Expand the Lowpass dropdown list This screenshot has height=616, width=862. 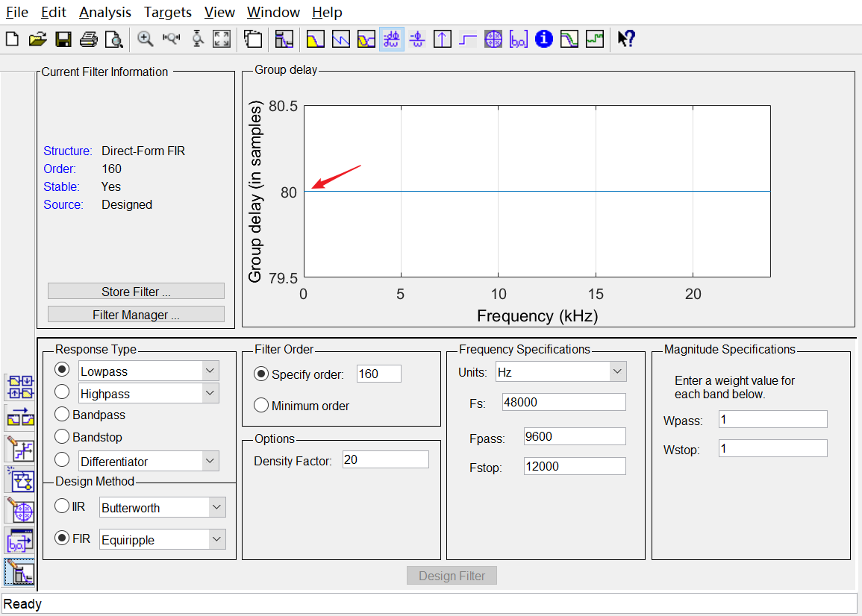210,371
